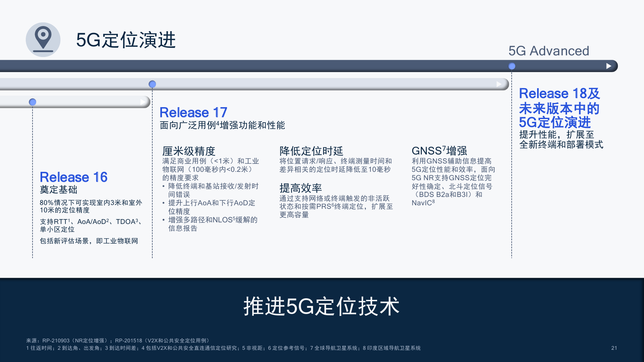Viewport: 644px width, 362px height.
Task: Click the page number 21
Action: 614,348
